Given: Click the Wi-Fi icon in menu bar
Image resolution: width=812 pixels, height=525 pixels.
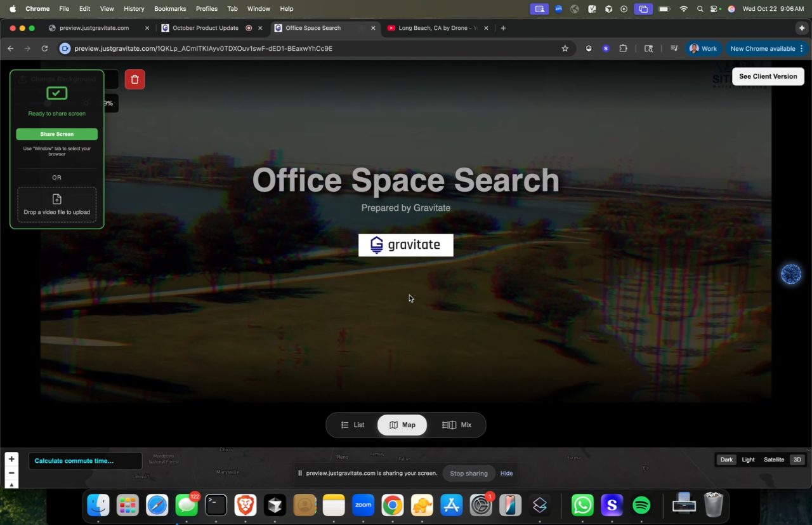Looking at the screenshot, I should pos(683,9).
